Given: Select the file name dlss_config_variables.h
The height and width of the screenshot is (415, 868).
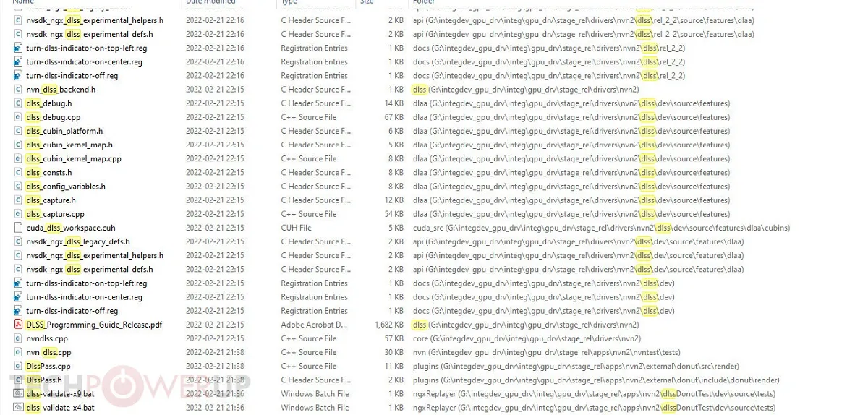Looking at the screenshot, I should coord(66,187).
